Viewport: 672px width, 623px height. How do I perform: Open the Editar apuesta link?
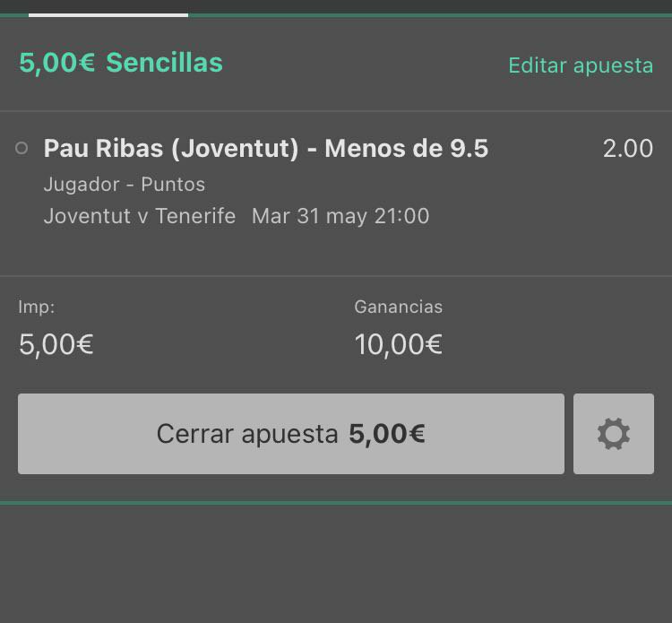(581, 65)
